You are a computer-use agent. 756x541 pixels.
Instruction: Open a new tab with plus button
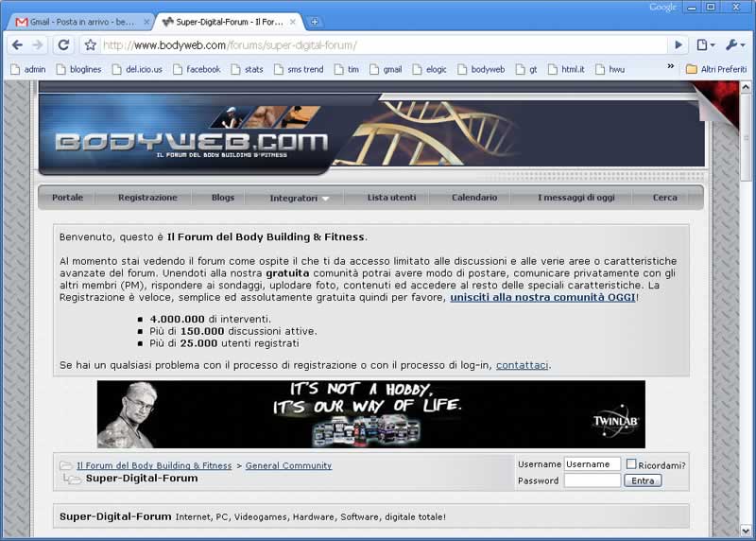[315, 22]
